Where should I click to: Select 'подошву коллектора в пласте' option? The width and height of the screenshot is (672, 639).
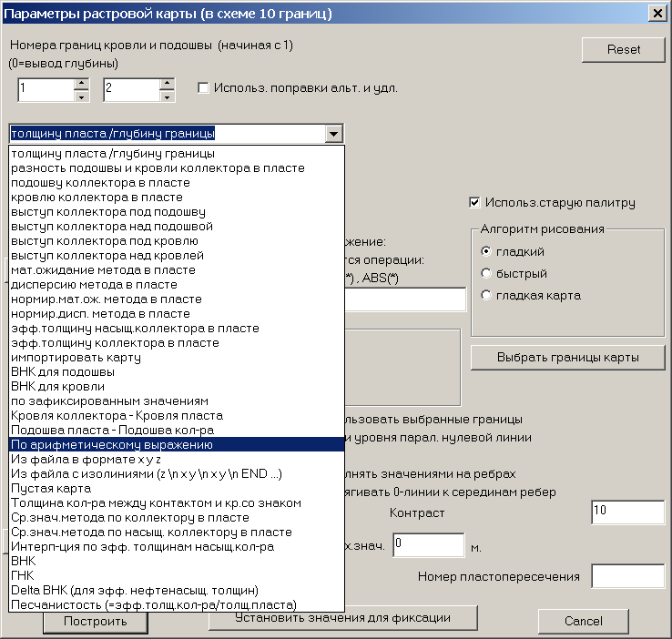[x=177, y=182]
